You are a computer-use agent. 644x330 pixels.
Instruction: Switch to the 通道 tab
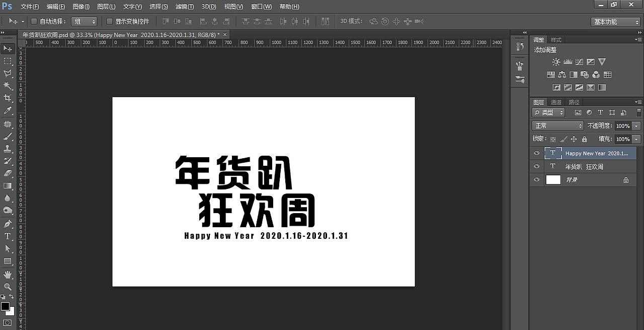[x=556, y=102]
